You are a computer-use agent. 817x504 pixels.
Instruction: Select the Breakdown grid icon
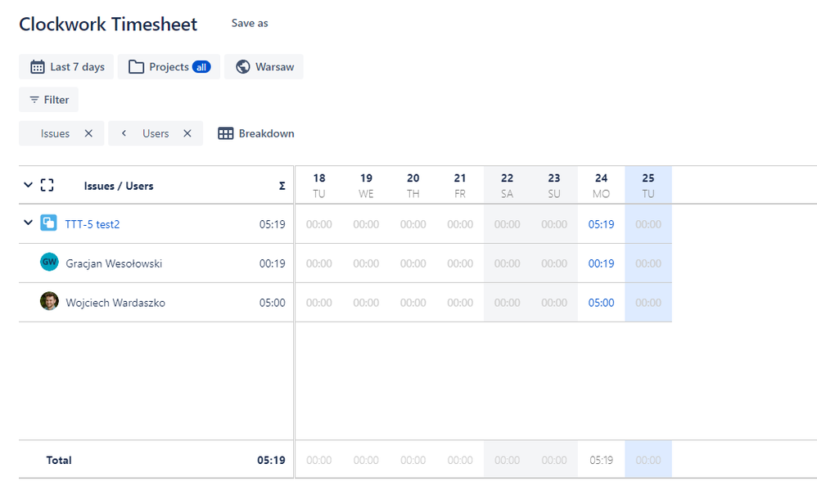point(225,133)
